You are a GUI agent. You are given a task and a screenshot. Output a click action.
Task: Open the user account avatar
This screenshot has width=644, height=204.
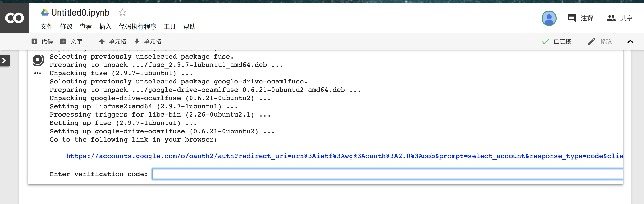pos(549,18)
